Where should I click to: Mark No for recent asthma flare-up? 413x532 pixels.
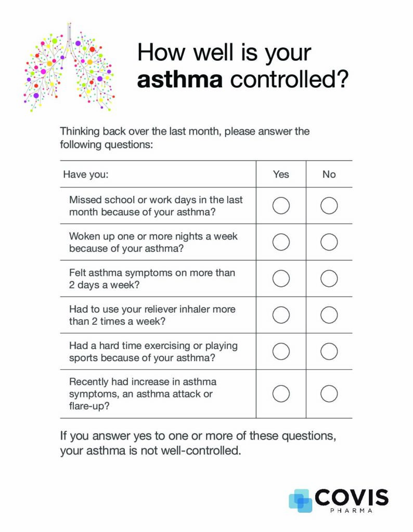click(329, 394)
